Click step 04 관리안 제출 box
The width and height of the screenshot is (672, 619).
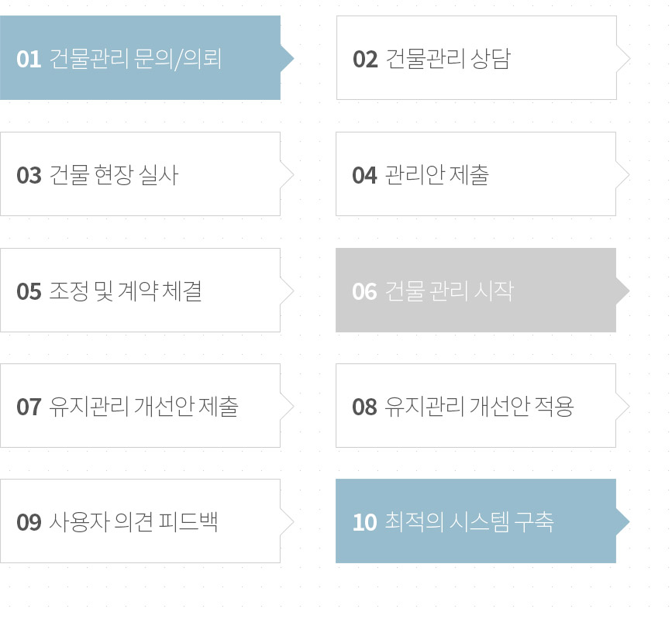pyautogui.click(x=476, y=174)
